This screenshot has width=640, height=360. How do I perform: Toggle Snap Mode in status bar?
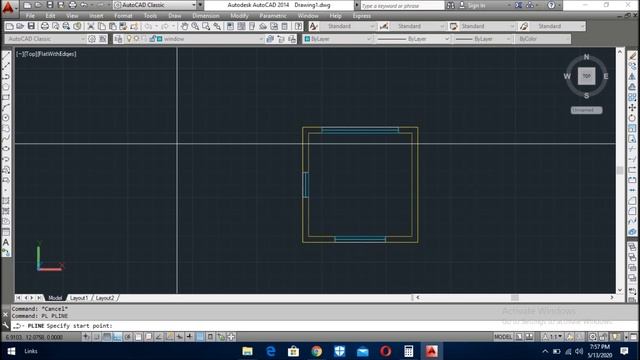96,337
